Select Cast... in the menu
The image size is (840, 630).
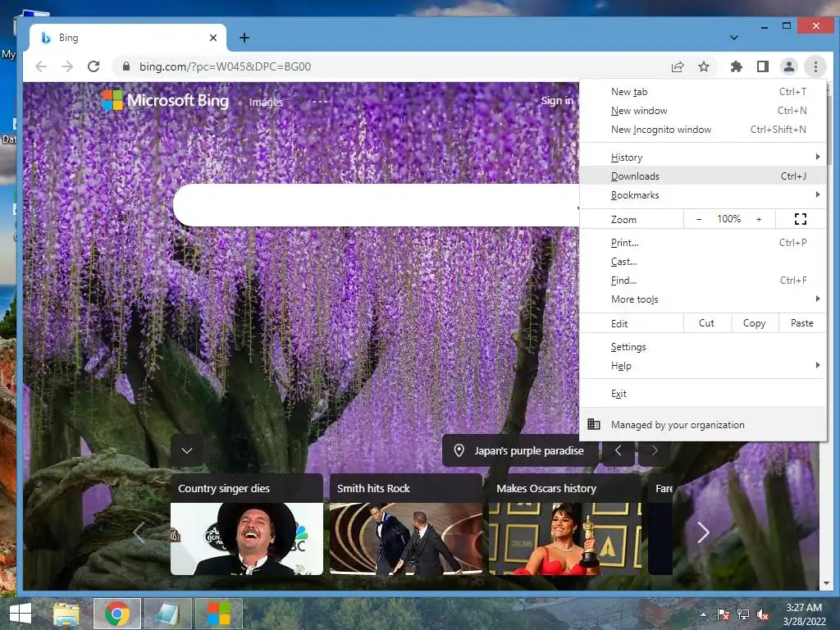click(702, 262)
